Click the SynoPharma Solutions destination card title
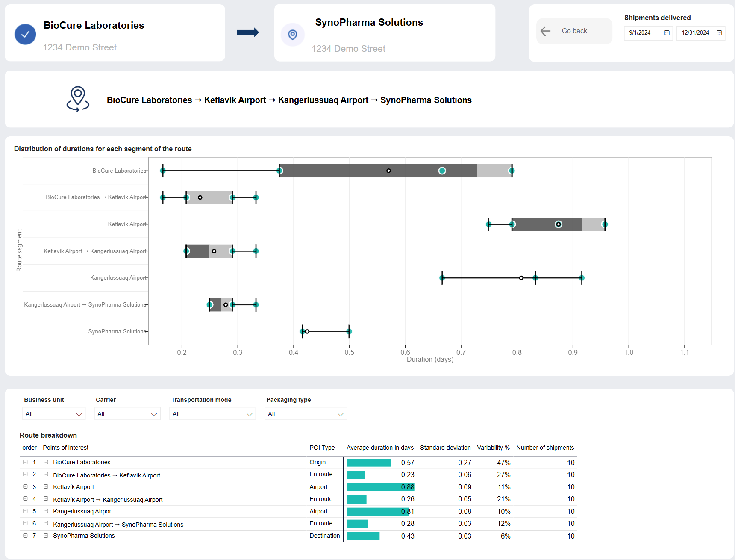Screen dimensions: 735x560 369,22
